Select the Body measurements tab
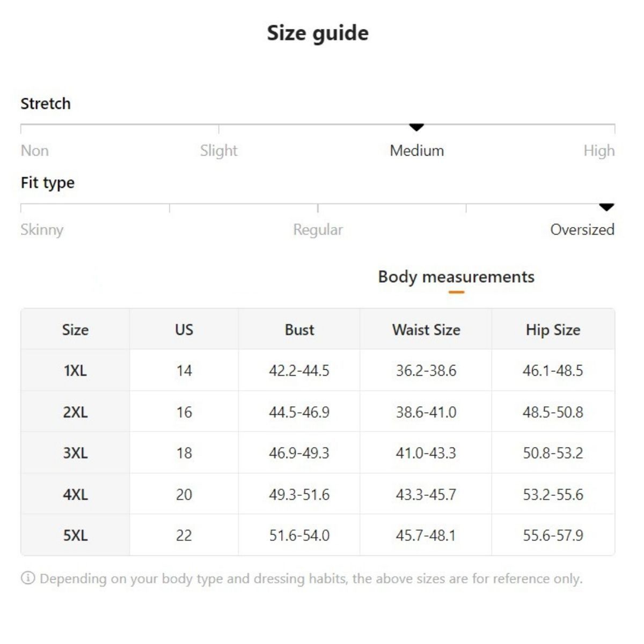This screenshot has height=644, width=644. 456,277
